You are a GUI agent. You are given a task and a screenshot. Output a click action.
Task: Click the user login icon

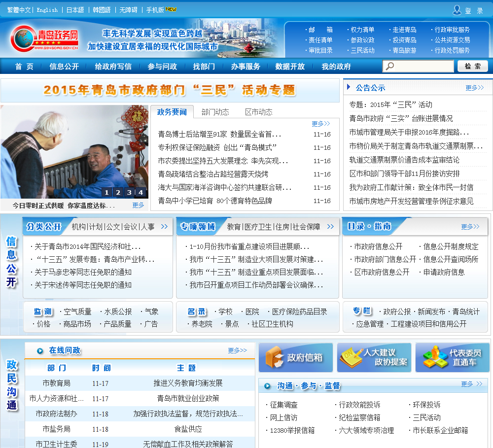click(457, 10)
